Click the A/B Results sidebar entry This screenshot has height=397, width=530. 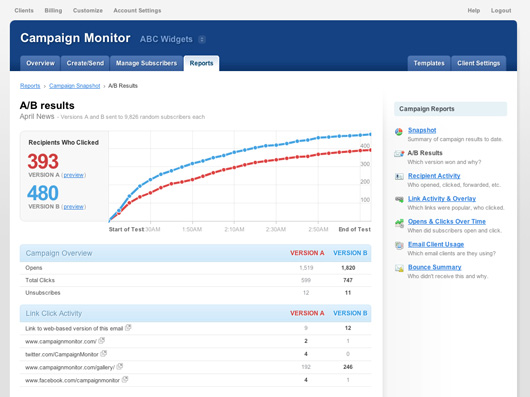pyautogui.click(x=425, y=153)
